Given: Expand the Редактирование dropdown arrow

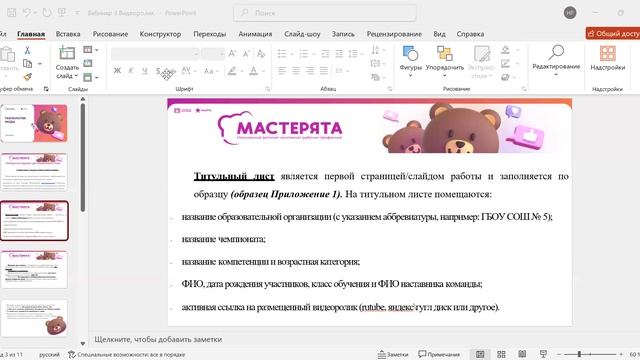Looking at the screenshot, I should click(x=556, y=74).
